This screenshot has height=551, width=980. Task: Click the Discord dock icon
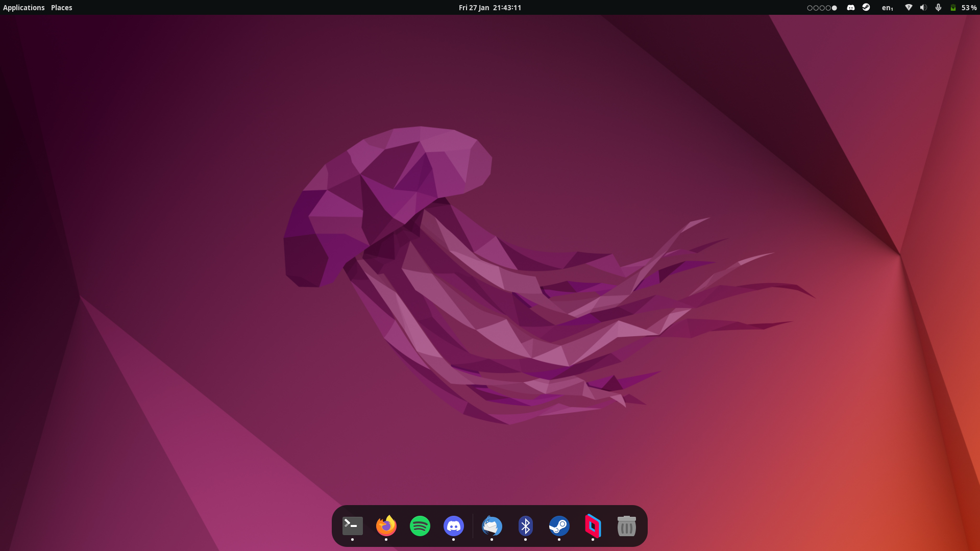coord(453,526)
